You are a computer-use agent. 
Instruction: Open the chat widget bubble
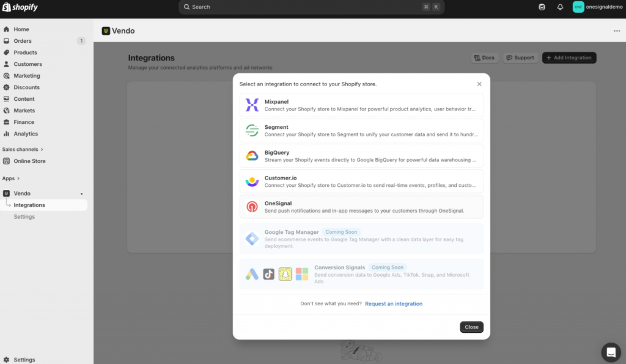pos(611,352)
